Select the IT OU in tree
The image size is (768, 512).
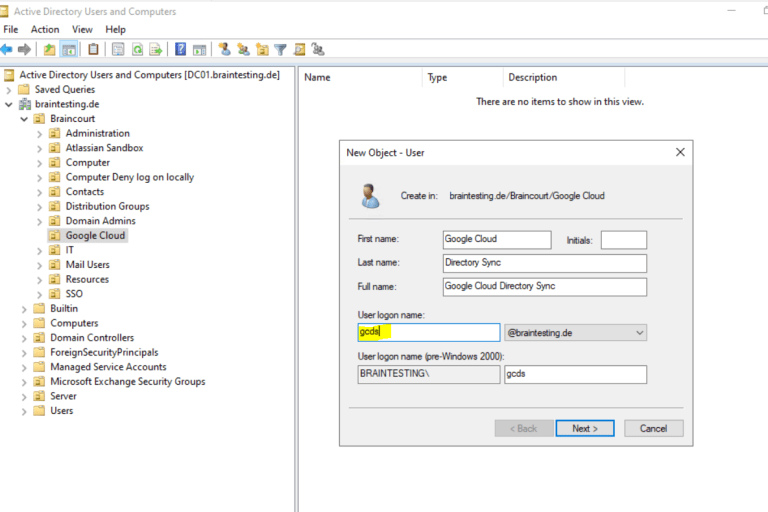[x=70, y=250]
